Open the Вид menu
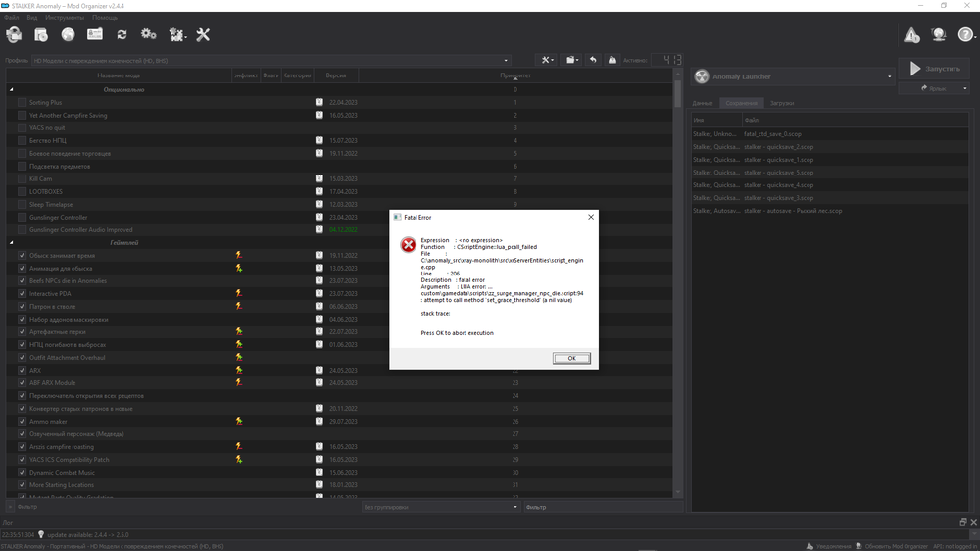This screenshot has width=980, height=551. tap(32, 18)
